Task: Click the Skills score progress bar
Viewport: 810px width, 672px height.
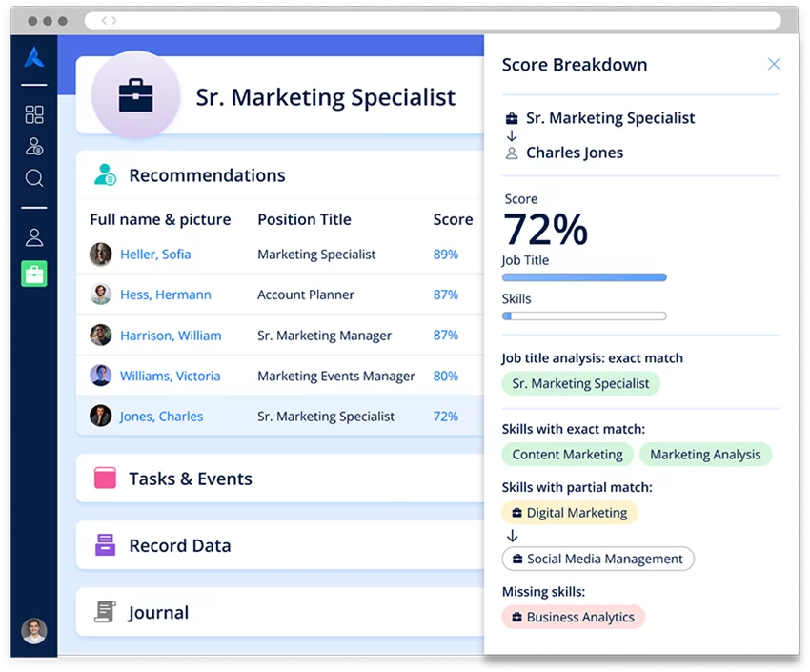Action: (x=583, y=316)
